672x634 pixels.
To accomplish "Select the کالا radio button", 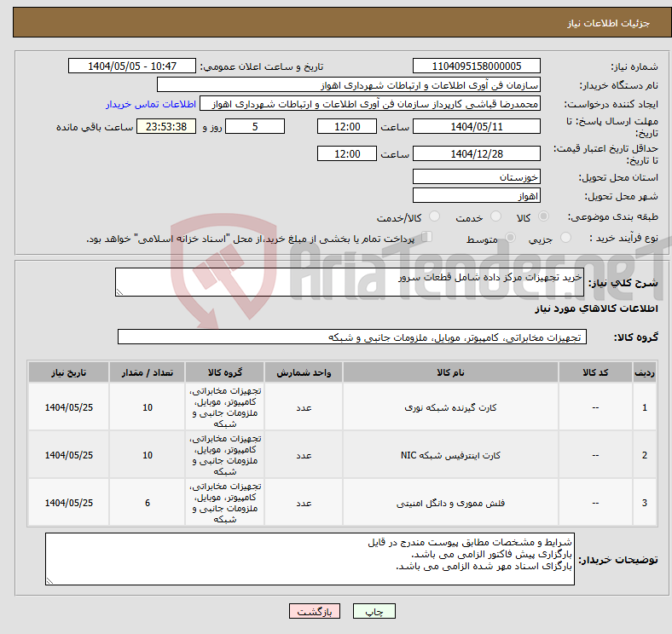I will (543, 216).
